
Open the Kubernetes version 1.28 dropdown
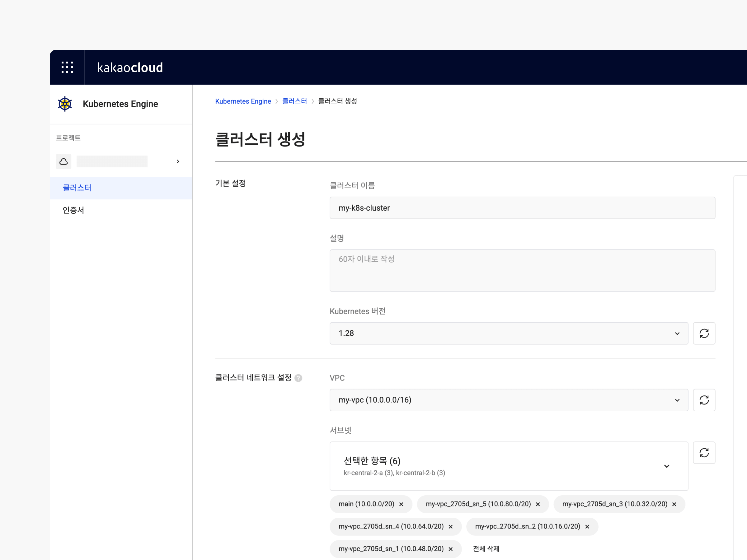509,333
